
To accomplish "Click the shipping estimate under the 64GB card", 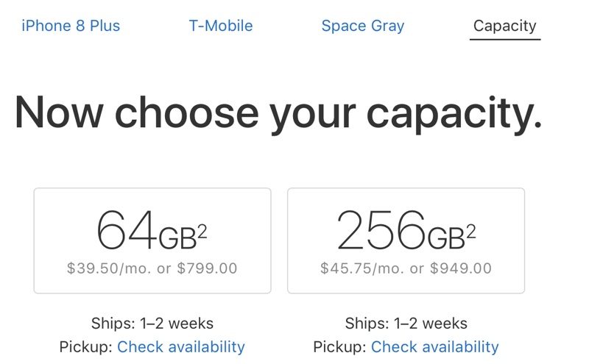I will pos(152,323).
